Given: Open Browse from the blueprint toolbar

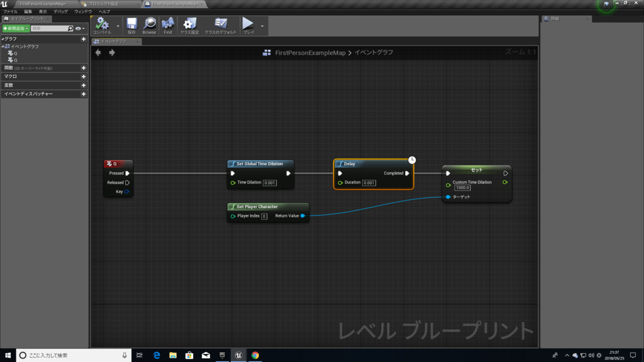Looking at the screenshot, I should coord(149,25).
